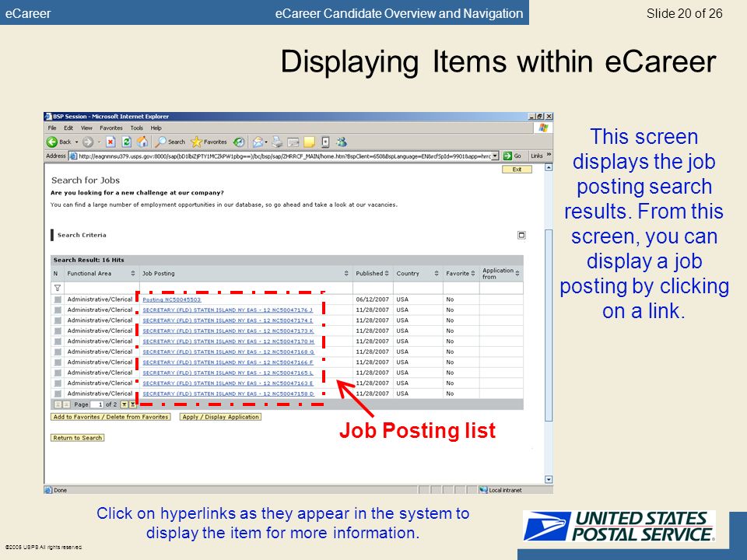747x560 pixels.
Task: Select row checkbox for NC50047166 F posting
Action: pos(58,362)
